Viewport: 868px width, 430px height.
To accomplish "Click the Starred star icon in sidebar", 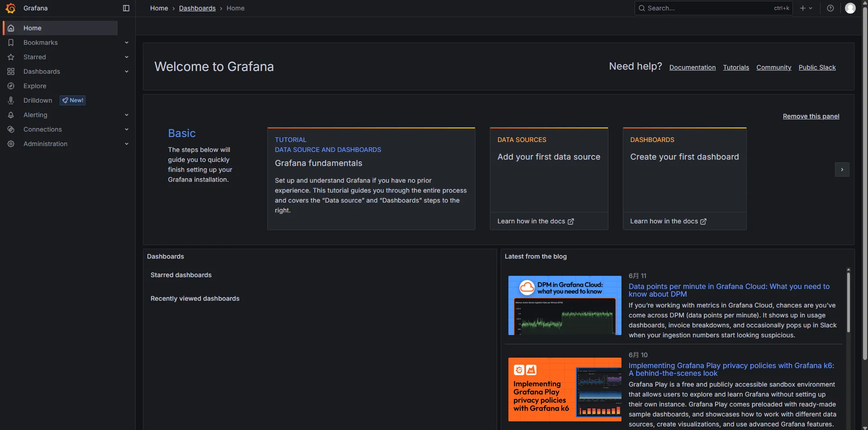I will click(11, 57).
